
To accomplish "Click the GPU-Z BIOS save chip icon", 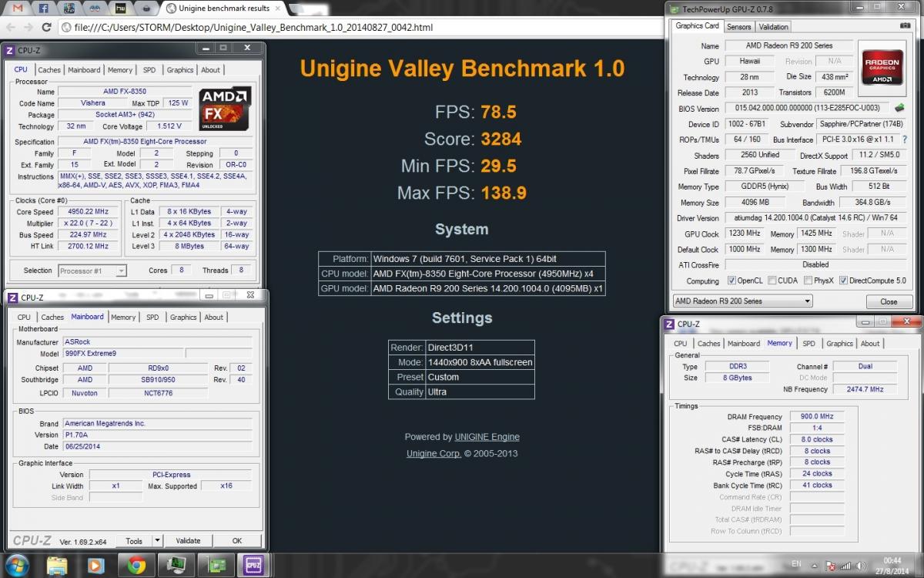I will (899, 108).
